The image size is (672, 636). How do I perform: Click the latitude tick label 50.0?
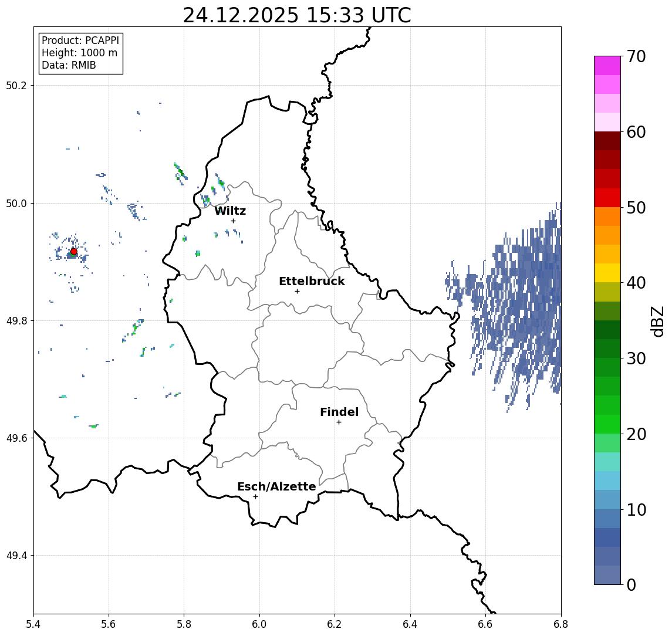[16, 203]
